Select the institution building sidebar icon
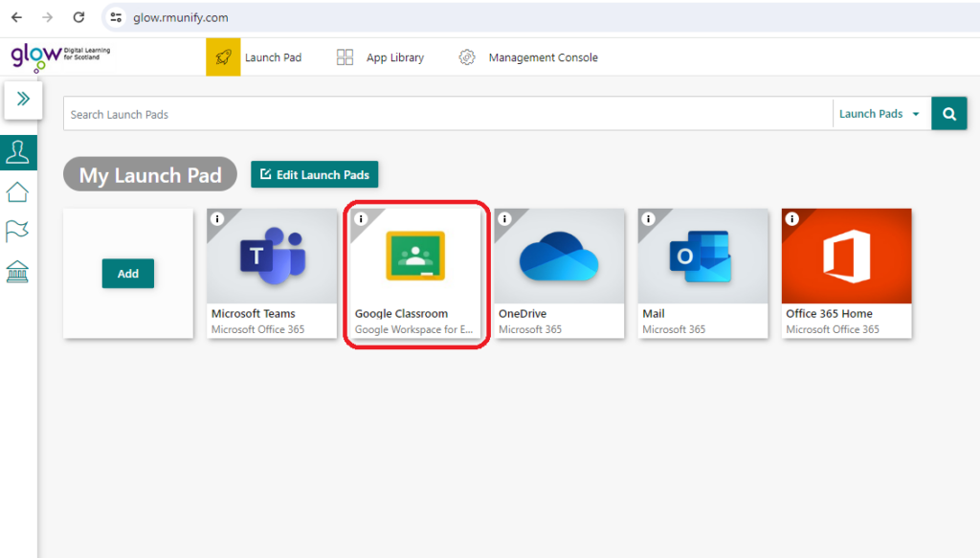The width and height of the screenshot is (980, 558). pos(17,271)
